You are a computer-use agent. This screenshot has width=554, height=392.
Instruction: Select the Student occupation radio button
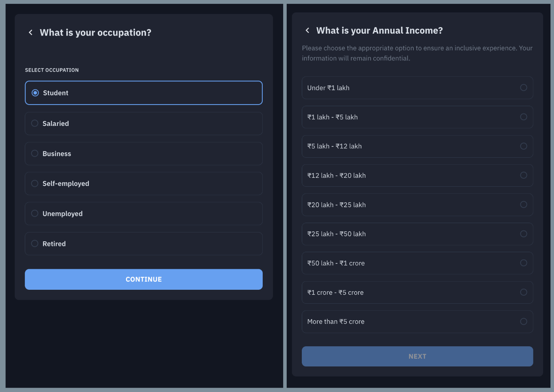(35, 93)
